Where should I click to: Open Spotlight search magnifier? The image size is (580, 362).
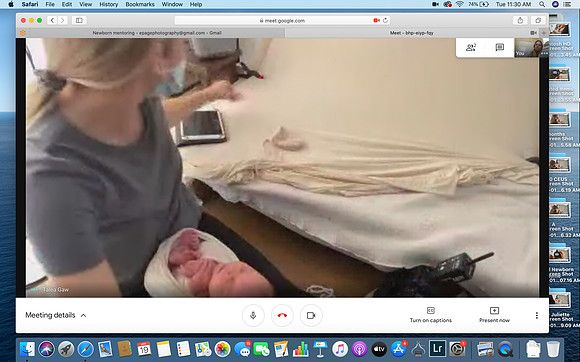pyautogui.click(x=542, y=4)
